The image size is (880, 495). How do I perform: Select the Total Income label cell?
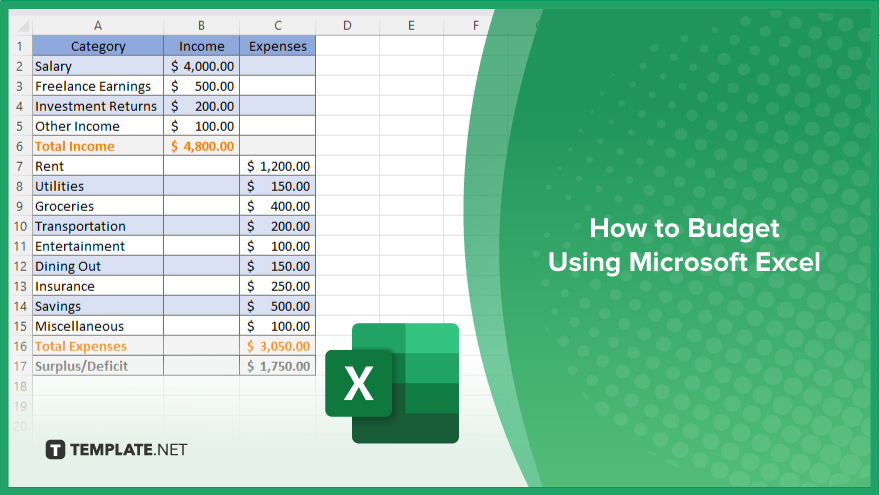(98, 146)
